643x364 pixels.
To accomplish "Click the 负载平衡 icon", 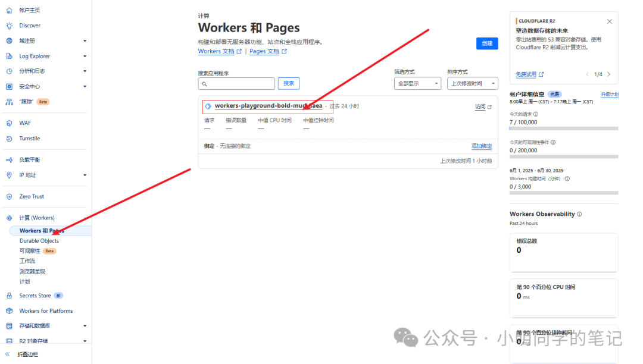I will pyautogui.click(x=9, y=159).
